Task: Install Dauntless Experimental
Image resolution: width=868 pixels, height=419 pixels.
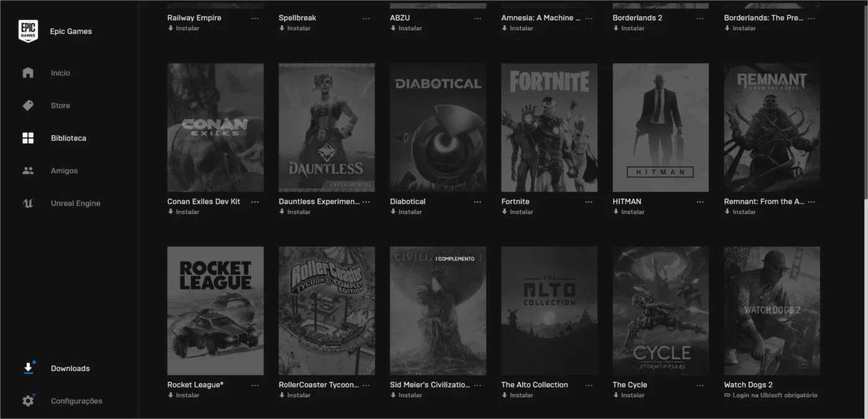Action: click(x=294, y=212)
